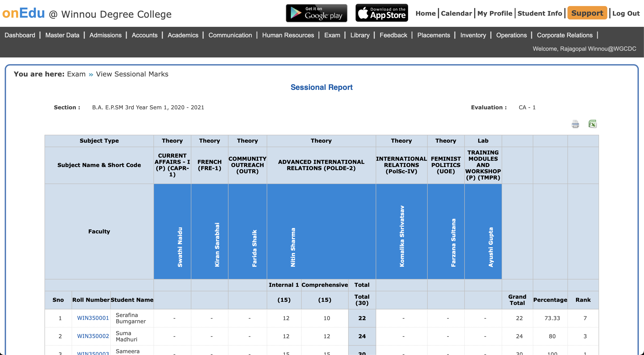Open the Exam menu
Image resolution: width=644 pixels, height=355 pixels.
point(332,35)
